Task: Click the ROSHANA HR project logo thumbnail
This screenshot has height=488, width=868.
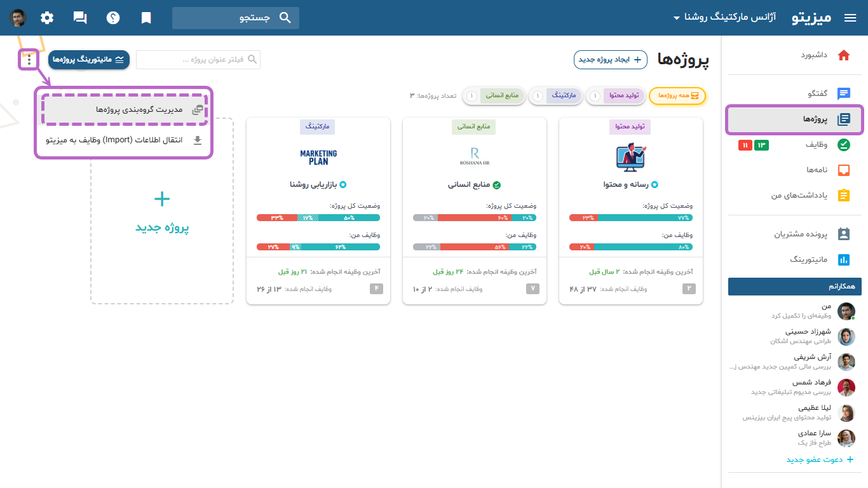Action: click(x=475, y=156)
